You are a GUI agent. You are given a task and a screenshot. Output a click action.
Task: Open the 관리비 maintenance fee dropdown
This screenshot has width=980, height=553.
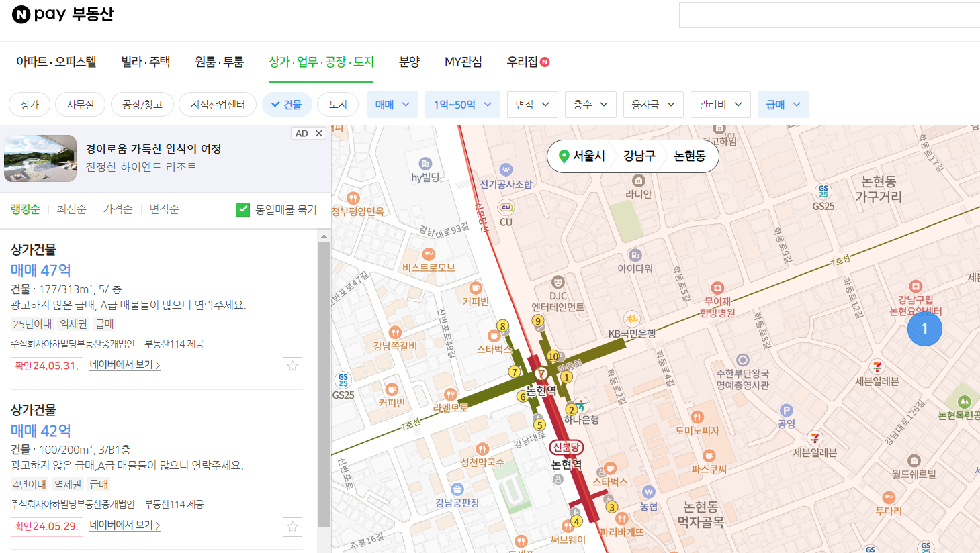(721, 105)
